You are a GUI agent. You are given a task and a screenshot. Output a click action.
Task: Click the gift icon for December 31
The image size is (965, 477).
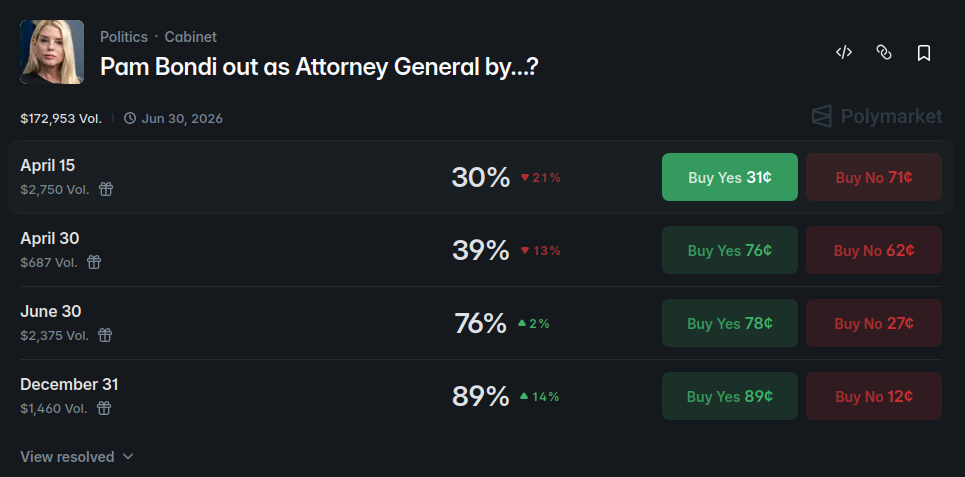[x=103, y=408]
